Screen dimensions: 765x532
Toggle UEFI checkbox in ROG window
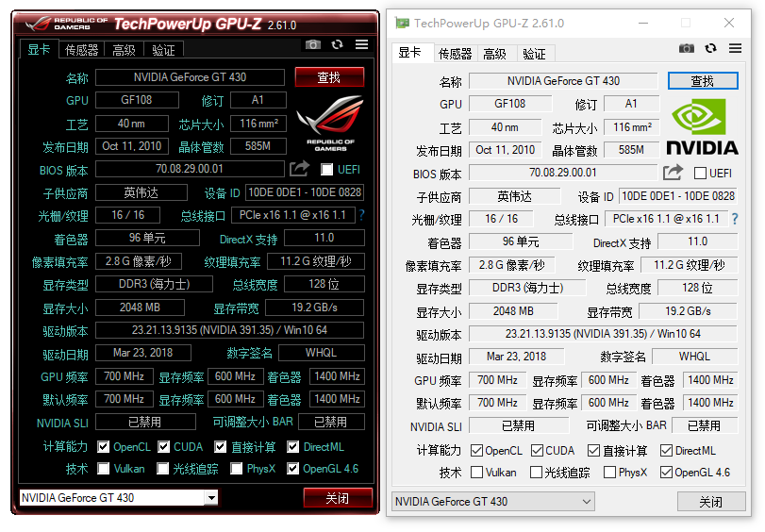tap(327, 170)
